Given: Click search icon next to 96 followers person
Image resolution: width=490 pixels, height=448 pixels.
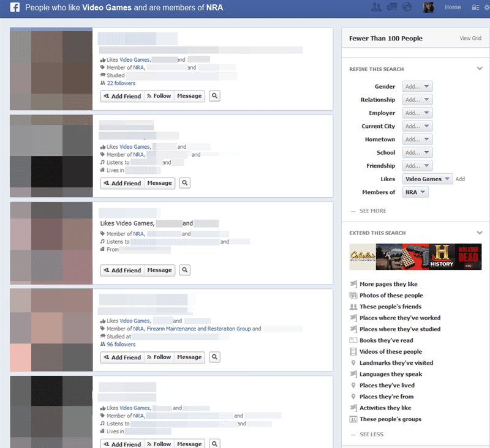Looking at the screenshot, I should click(214, 357).
